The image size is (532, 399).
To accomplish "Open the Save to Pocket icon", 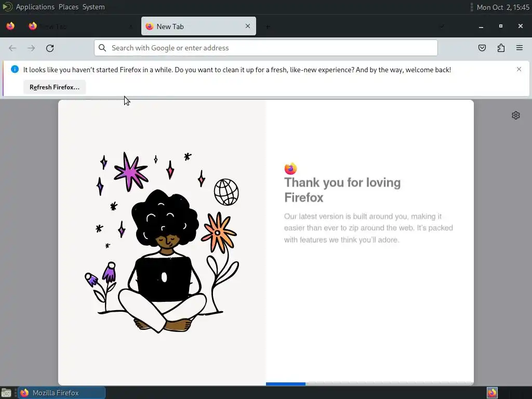I will [x=482, y=48].
